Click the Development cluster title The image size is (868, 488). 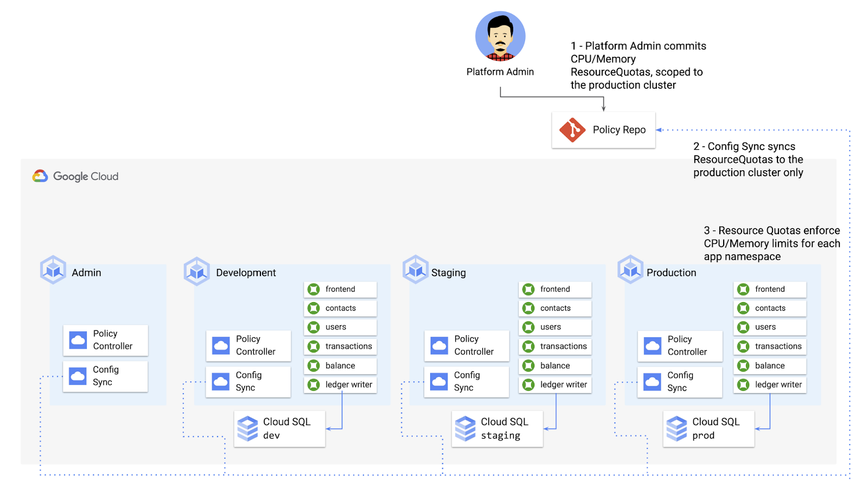point(246,273)
